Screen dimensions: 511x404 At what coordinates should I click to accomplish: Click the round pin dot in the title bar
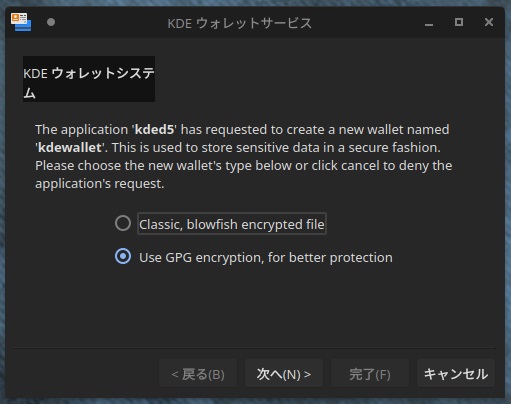[x=51, y=22]
